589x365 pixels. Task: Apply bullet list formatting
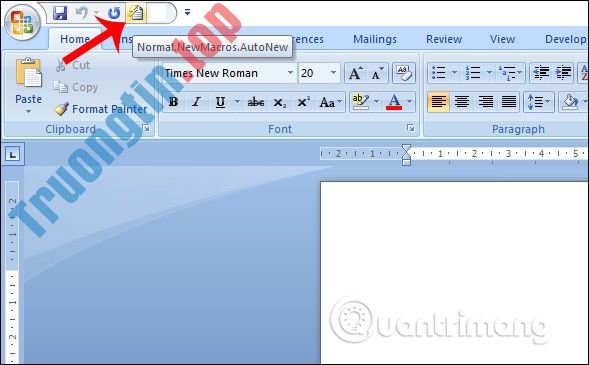click(x=439, y=72)
